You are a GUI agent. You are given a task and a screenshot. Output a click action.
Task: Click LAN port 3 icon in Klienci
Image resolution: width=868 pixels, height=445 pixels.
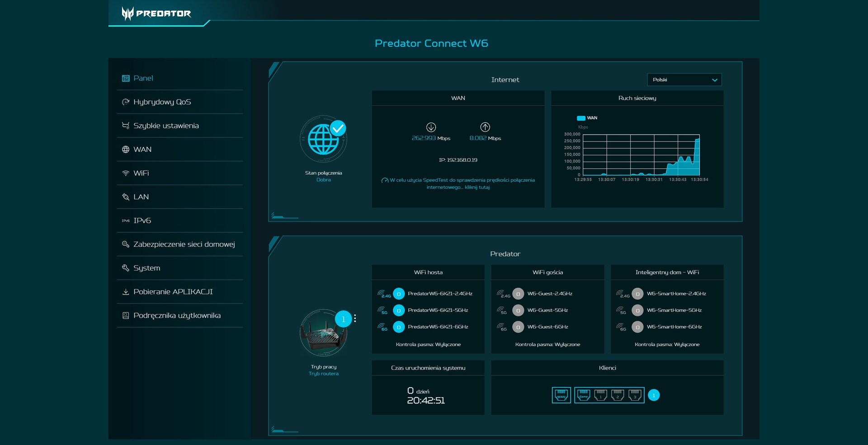[x=635, y=395]
